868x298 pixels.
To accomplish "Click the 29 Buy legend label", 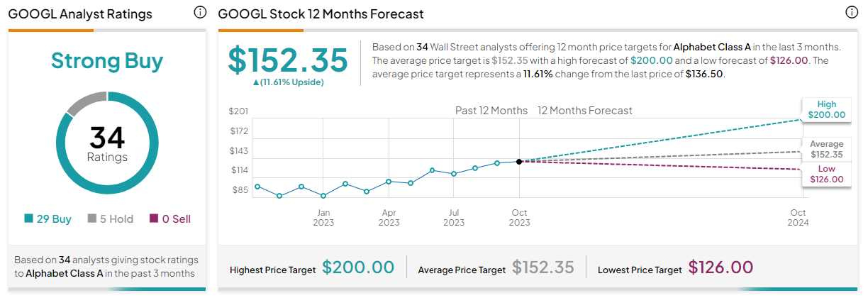I will tap(54, 219).
